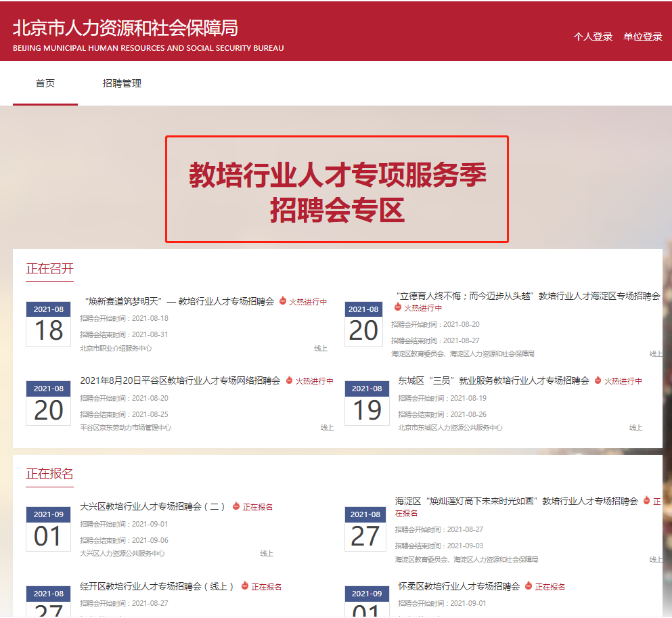The width and height of the screenshot is (672, 618).
Task: Click the 2021-08 18 date card
Action: pyautogui.click(x=49, y=324)
